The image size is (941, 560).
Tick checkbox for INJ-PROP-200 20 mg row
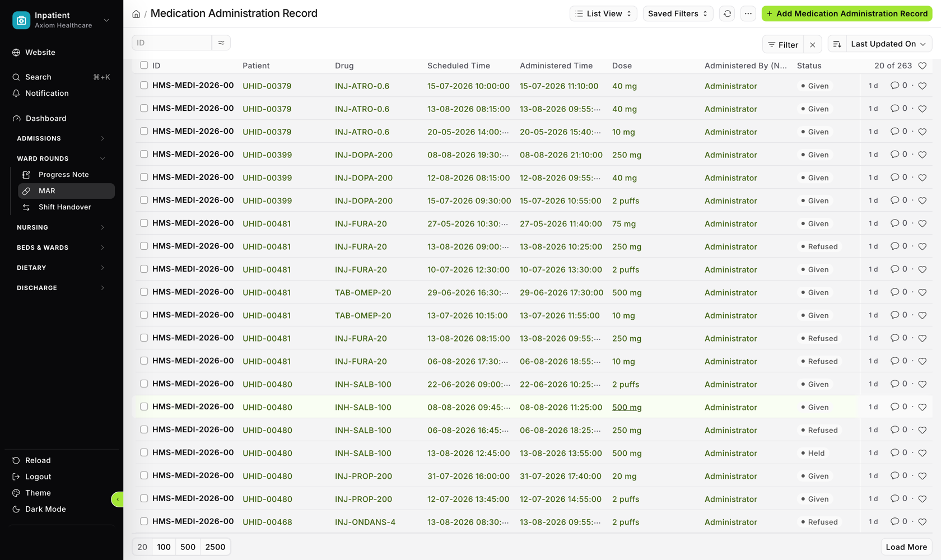[x=144, y=475]
